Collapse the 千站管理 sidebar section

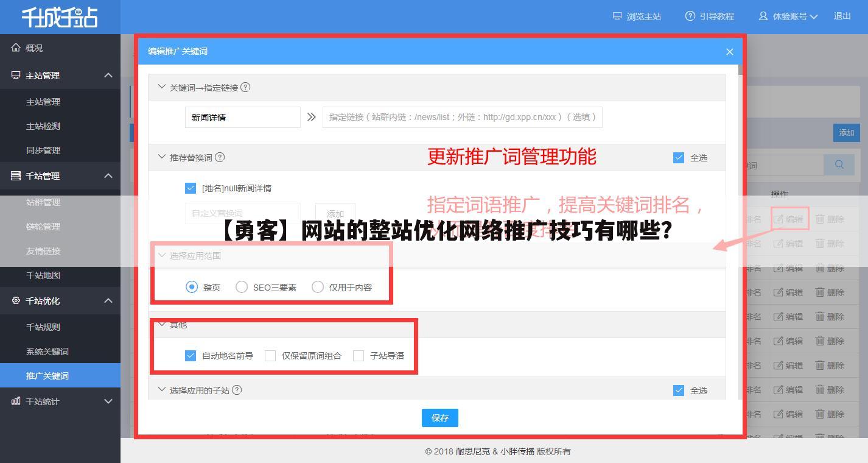click(x=108, y=176)
